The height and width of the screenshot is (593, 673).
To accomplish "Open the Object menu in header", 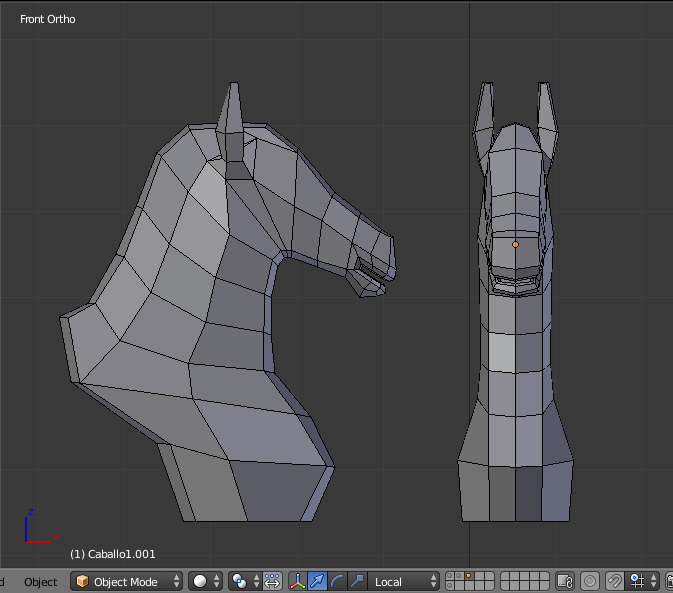I will (x=41, y=581).
